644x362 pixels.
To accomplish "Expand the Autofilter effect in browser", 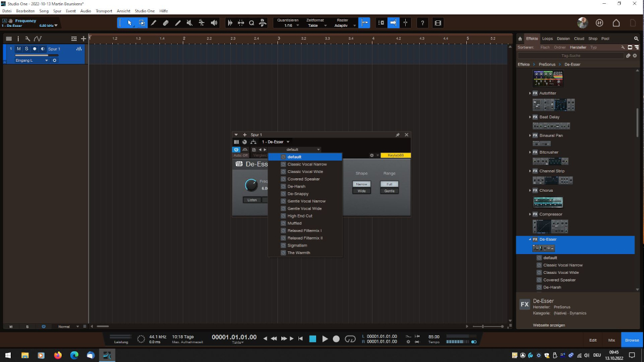I will click(x=530, y=93).
